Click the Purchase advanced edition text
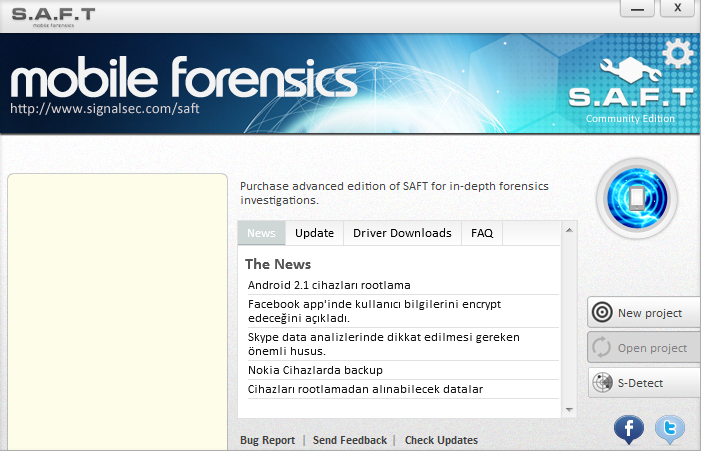701x451 pixels. [394, 193]
